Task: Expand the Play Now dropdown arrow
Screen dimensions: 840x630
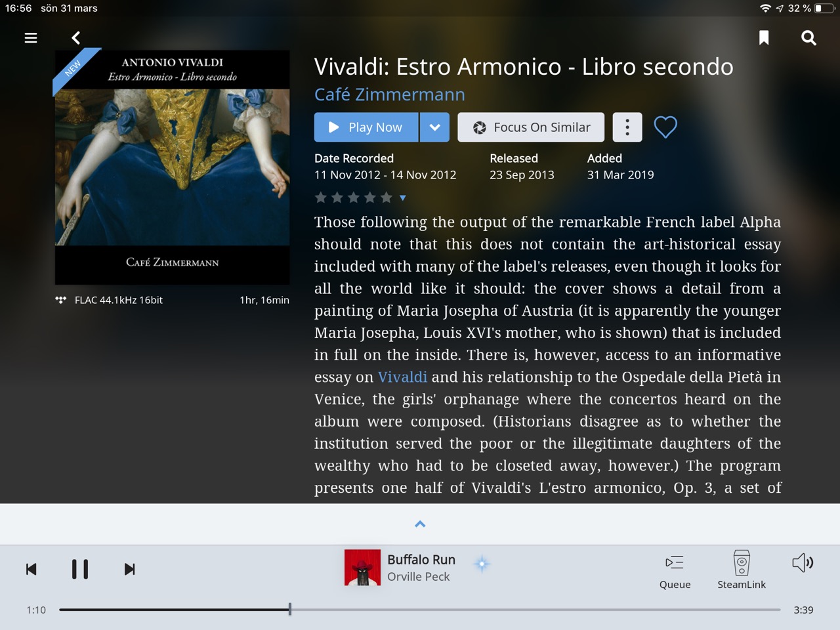Action: [x=434, y=127]
